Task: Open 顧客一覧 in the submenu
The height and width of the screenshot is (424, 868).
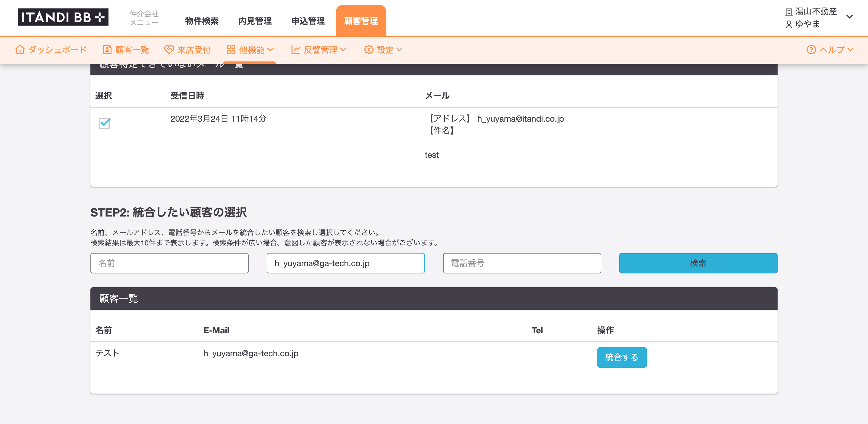Action: [126, 49]
